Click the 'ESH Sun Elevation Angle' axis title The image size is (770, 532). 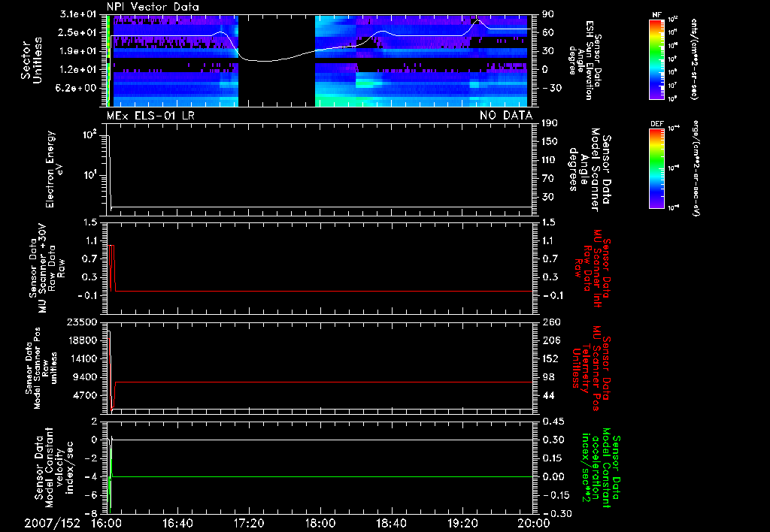point(584,60)
